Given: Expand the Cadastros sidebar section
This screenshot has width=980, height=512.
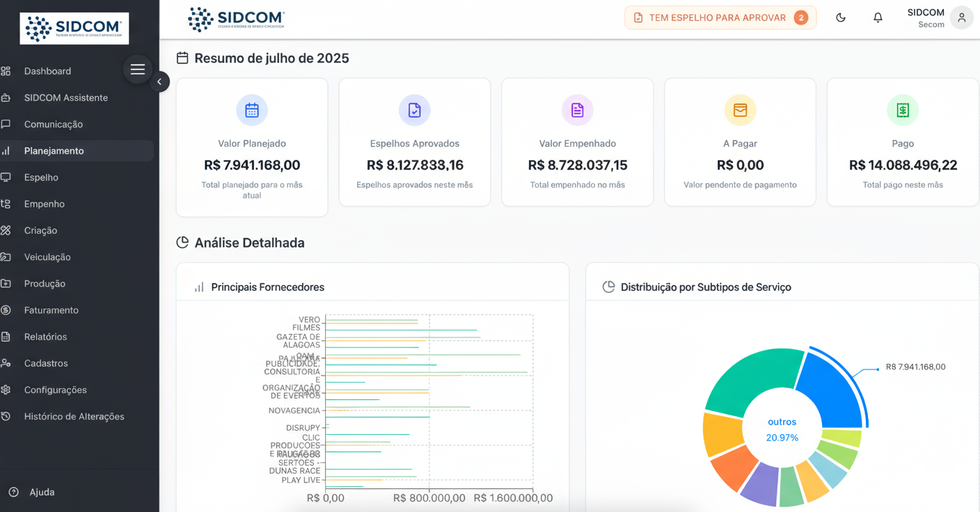Looking at the screenshot, I should tap(46, 363).
